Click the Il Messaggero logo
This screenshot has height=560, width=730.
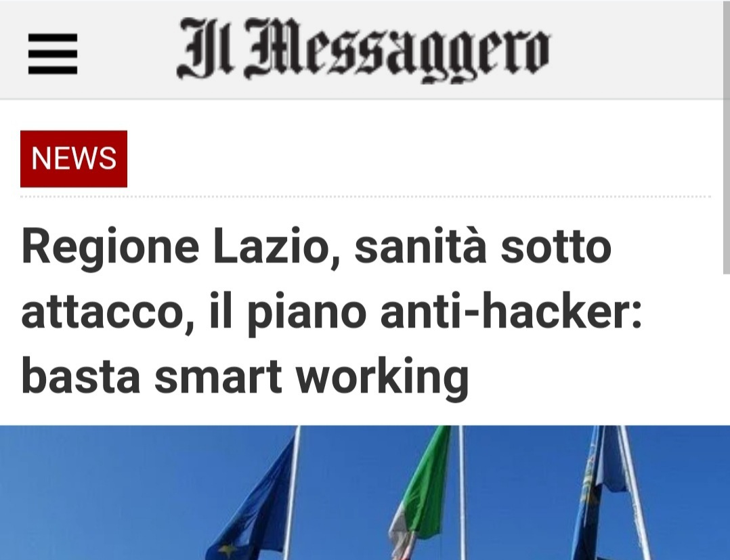(x=363, y=50)
